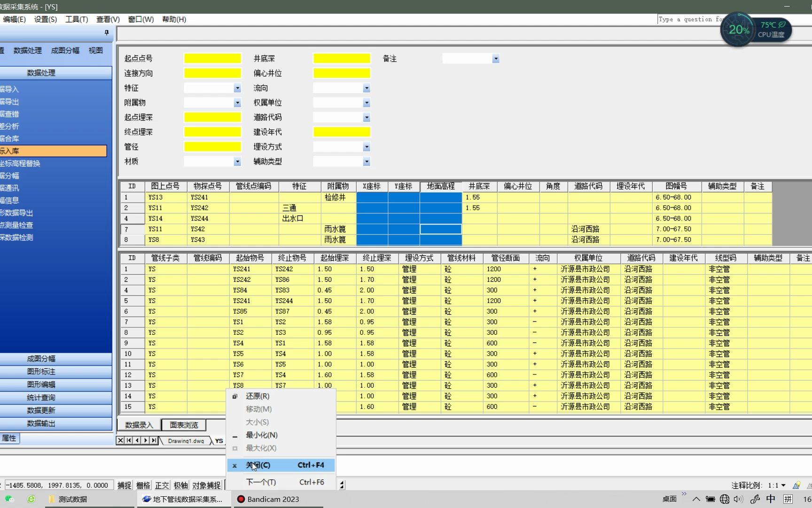Open the 埋设方式 dropdown
The width and height of the screenshot is (812, 508).
(367, 147)
